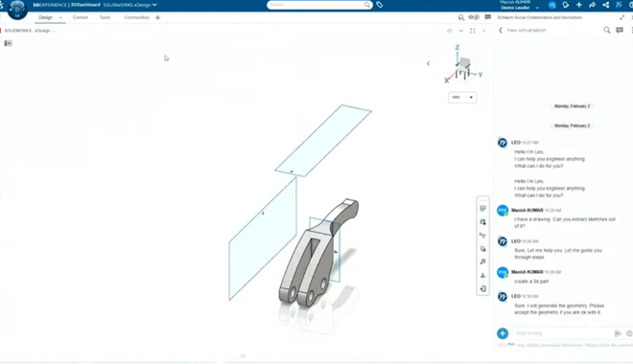Click the monitor-shaped top icon in floating toolbar
The image size is (633, 364).
(x=482, y=209)
